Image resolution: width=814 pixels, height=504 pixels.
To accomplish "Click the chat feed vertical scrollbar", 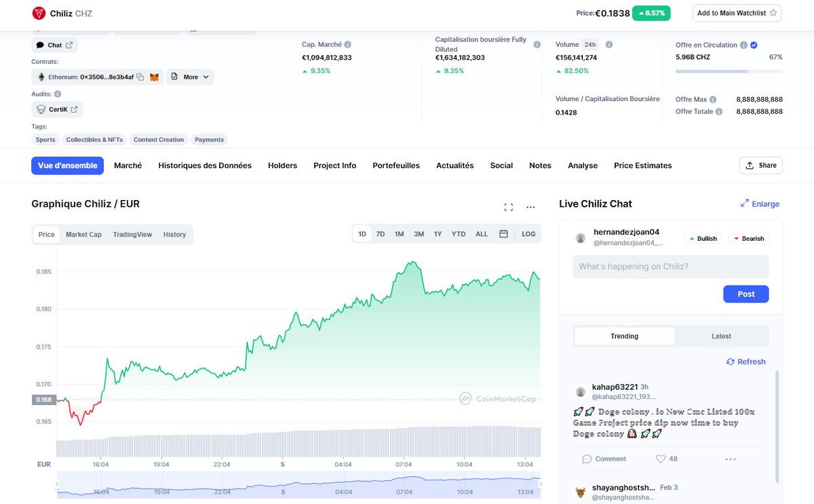I will [778, 426].
